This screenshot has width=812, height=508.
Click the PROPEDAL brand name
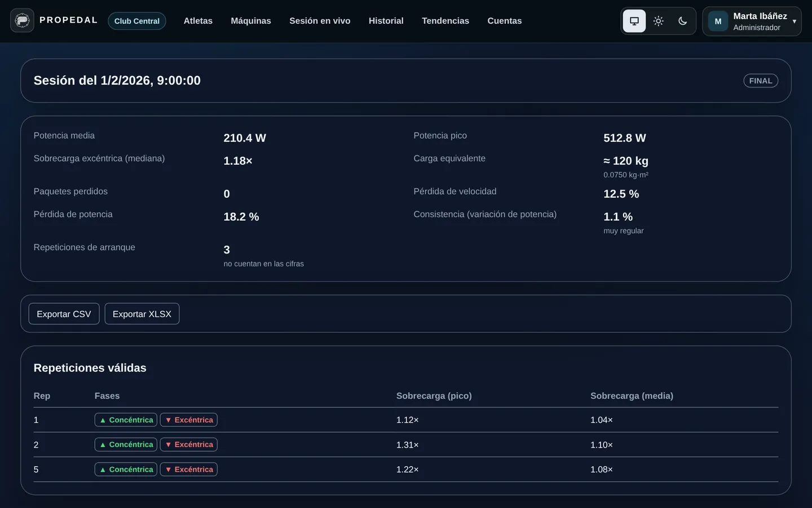coord(69,20)
